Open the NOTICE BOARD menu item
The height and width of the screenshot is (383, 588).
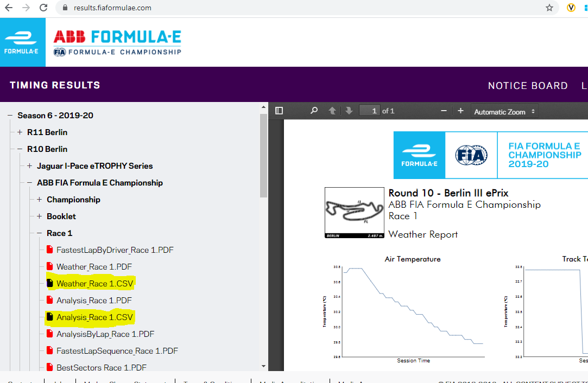point(528,86)
